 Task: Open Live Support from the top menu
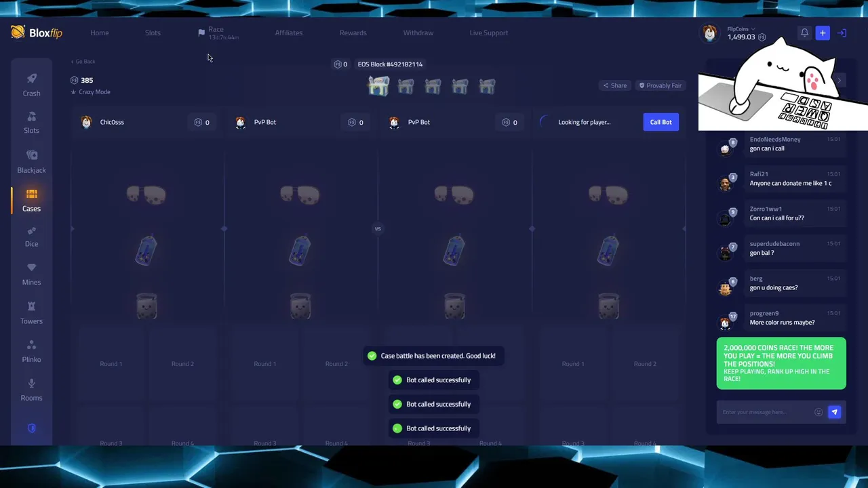pos(489,33)
